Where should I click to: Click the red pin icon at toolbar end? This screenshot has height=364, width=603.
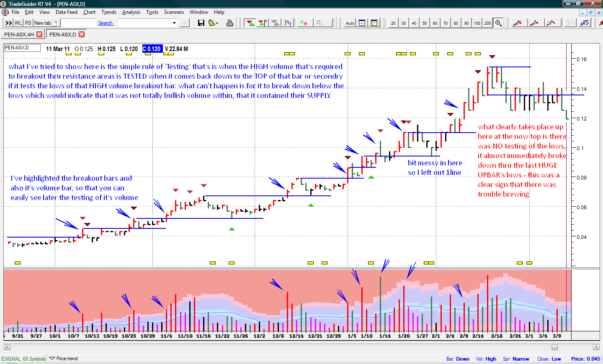click(x=600, y=23)
